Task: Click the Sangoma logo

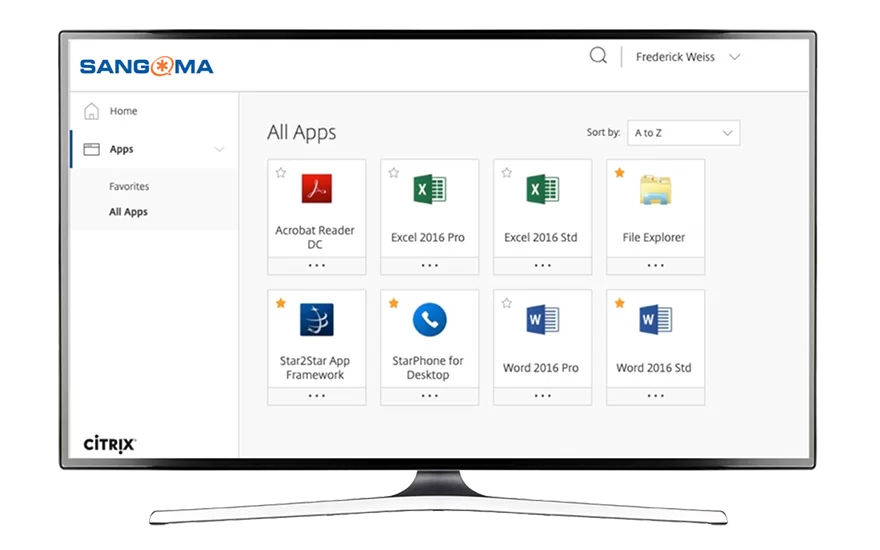Action: (x=146, y=66)
